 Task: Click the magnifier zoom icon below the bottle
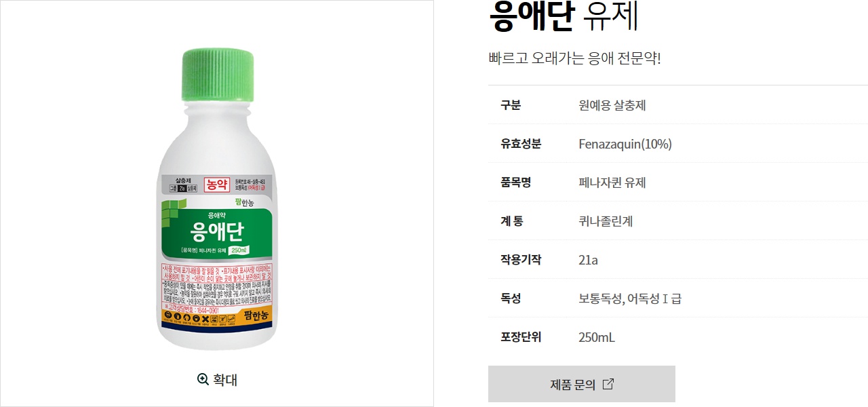203,379
